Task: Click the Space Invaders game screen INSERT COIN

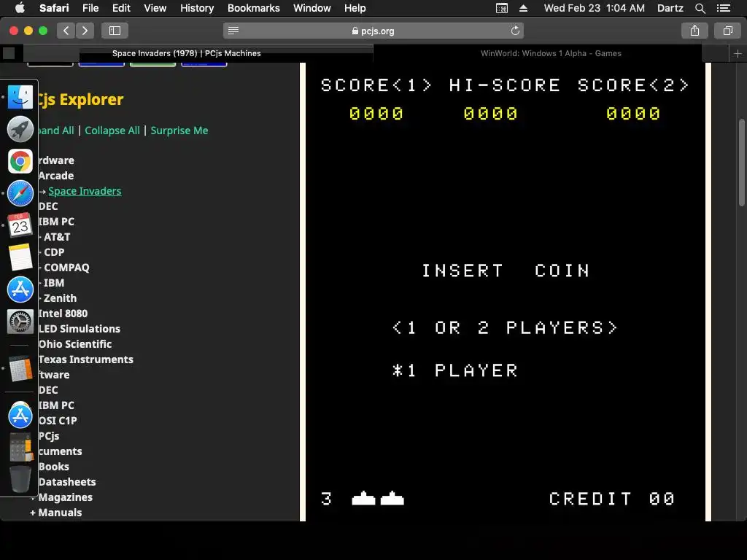Action: click(506, 271)
